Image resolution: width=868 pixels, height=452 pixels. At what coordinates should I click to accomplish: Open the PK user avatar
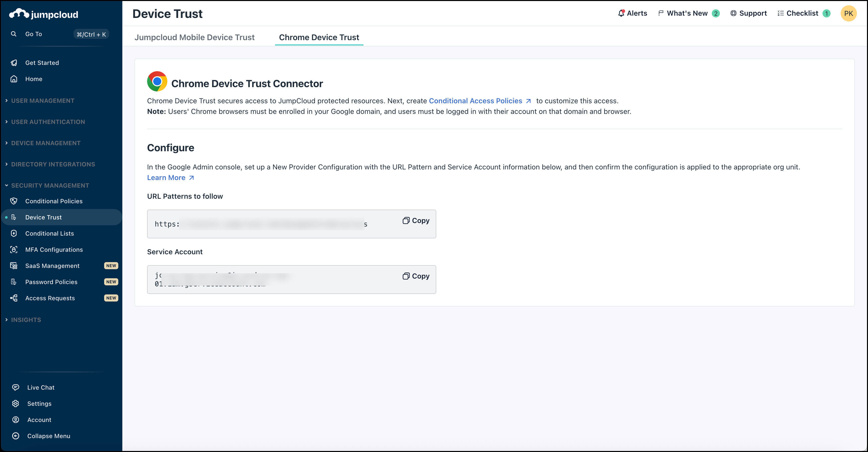(849, 13)
